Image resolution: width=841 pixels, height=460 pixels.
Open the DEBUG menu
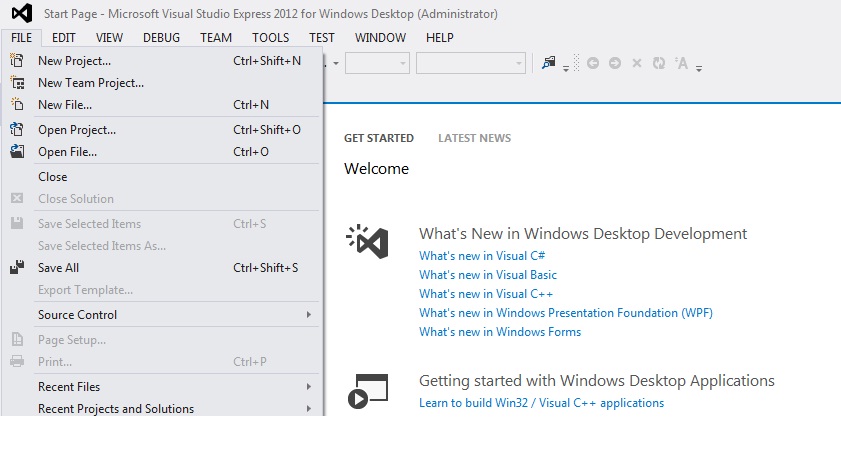(x=161, y=38)
